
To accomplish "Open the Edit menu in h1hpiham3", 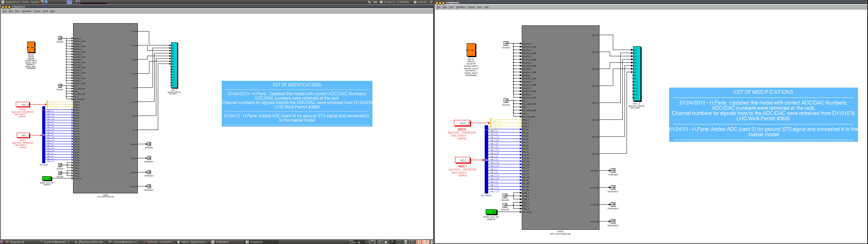I will coord(445,7).
